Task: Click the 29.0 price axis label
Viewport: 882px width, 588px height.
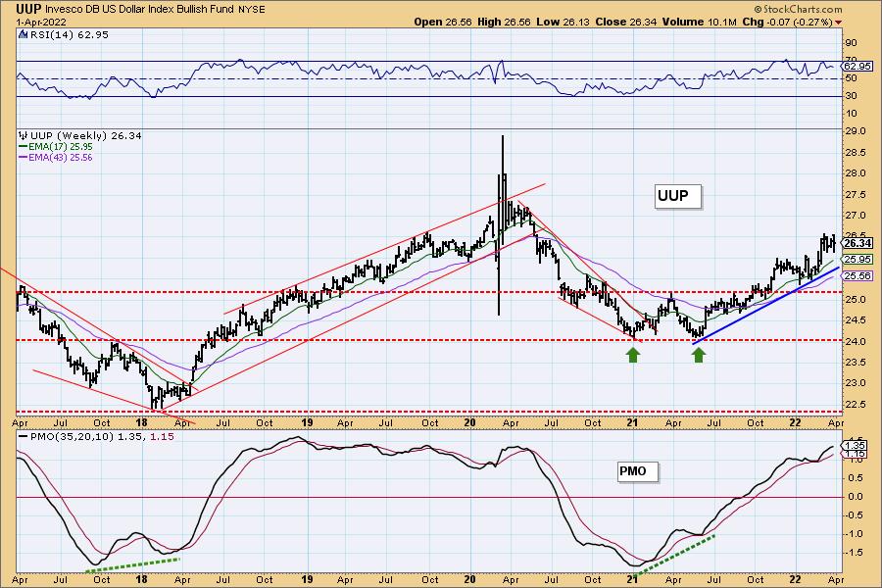Action: point(855,131)
